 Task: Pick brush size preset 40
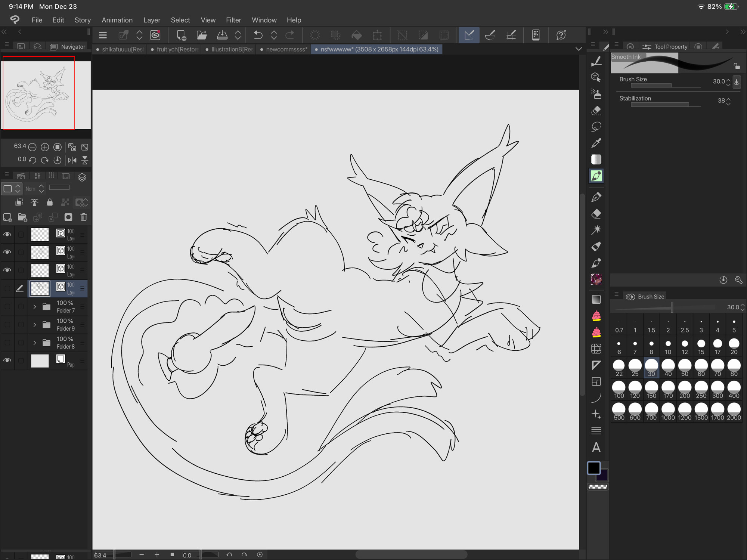pyautogui.click(x=668, y=368)
